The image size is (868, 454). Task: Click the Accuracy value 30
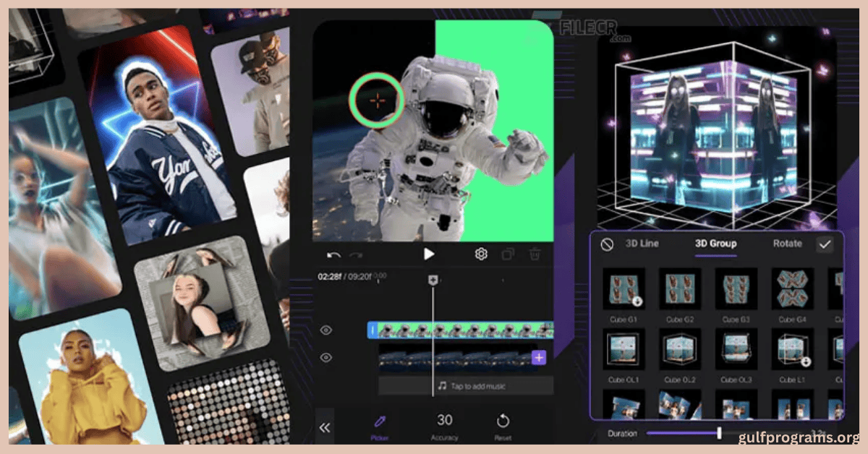point(445,421)
